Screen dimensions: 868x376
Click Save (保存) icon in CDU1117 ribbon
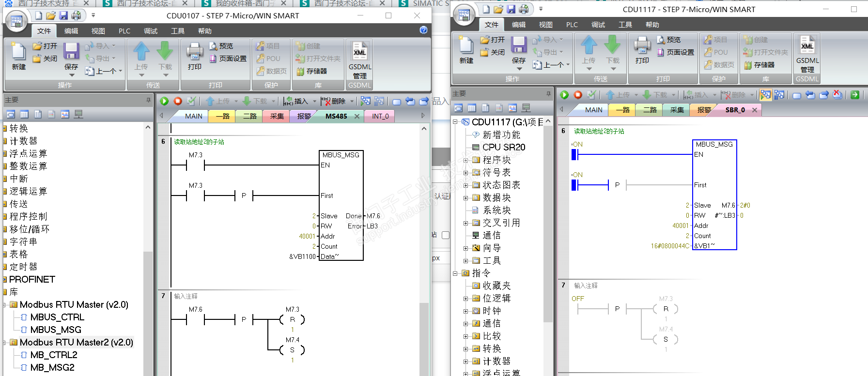[x=519, y=45]
